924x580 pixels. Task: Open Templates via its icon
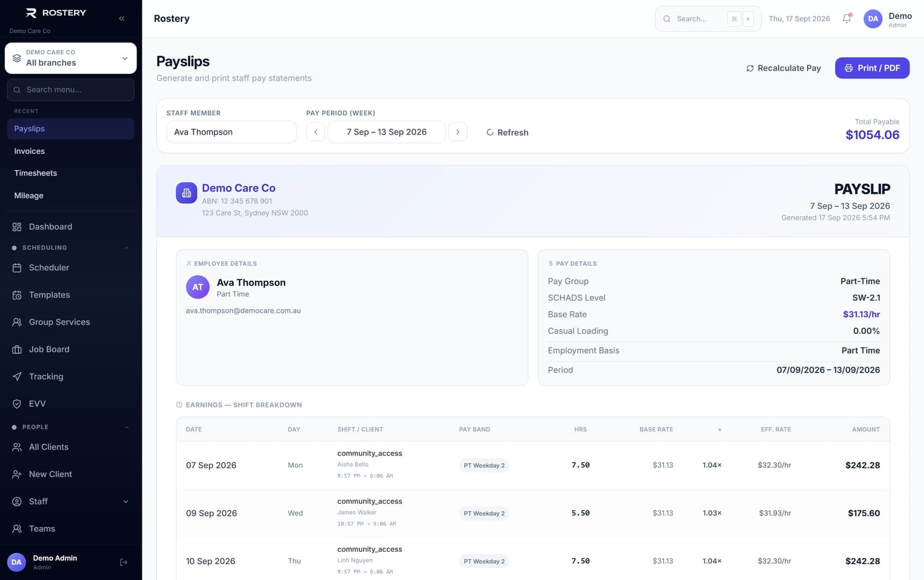click(17, 295)
